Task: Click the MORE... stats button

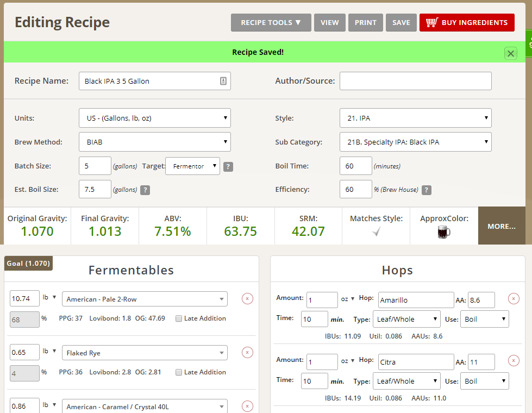Action: pos(501,226)
